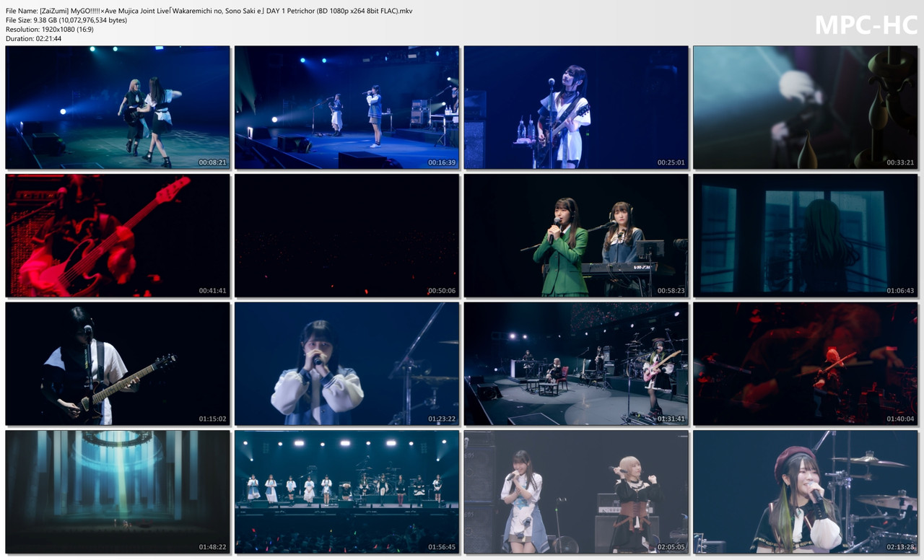Select the frame at 00:16:39
This screenshot has width=924, height=560.
point(346,108)
